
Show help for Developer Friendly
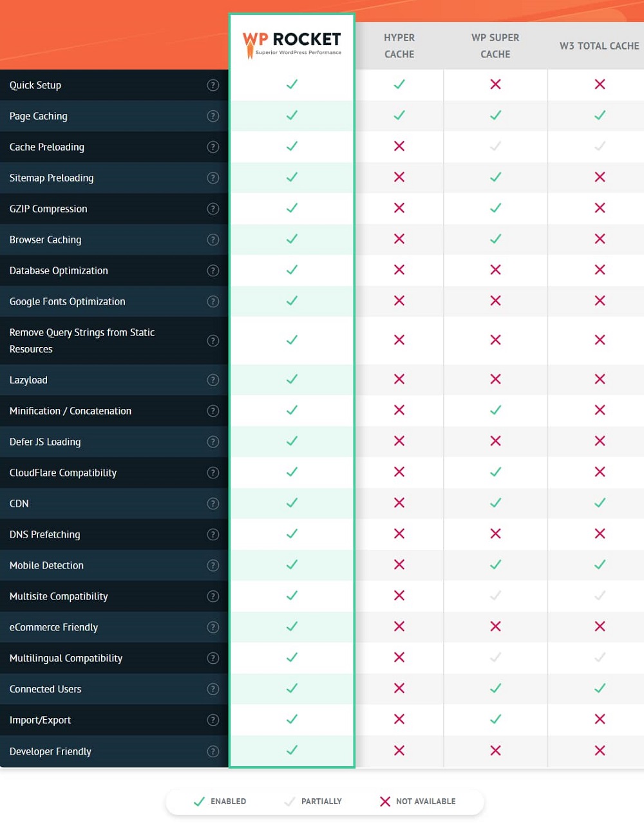point(213,751)
